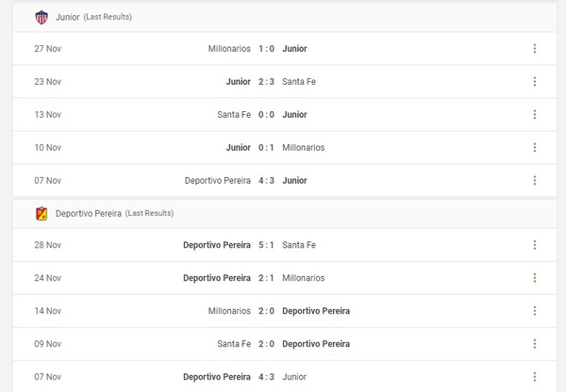Open three-dot menu for 24 Nov Pereira–Millonarios
This screenshot has width=566, height=392.
pyautogui.click(x=534, y=278)
